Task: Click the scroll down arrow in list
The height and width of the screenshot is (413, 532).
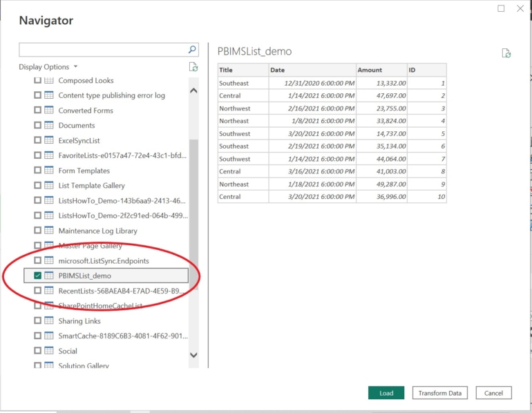Action: point(193,355)
